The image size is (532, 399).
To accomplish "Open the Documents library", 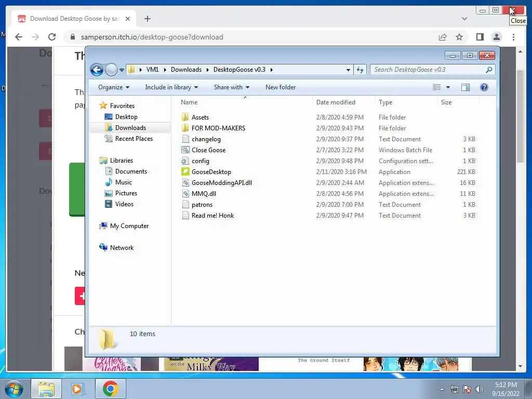I will coord(131,171).
